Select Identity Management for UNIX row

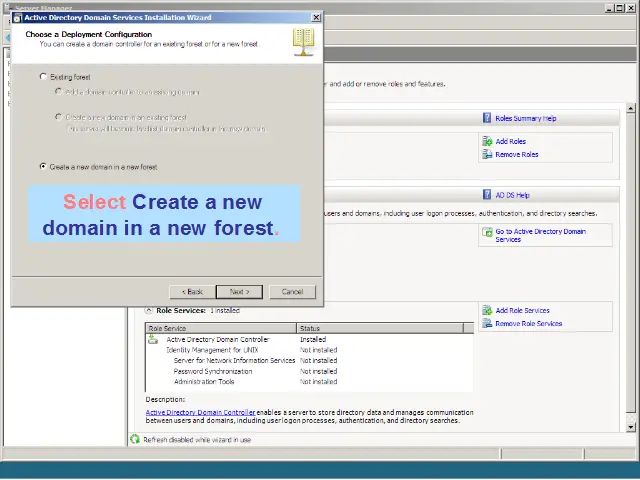tap(212, 350)
